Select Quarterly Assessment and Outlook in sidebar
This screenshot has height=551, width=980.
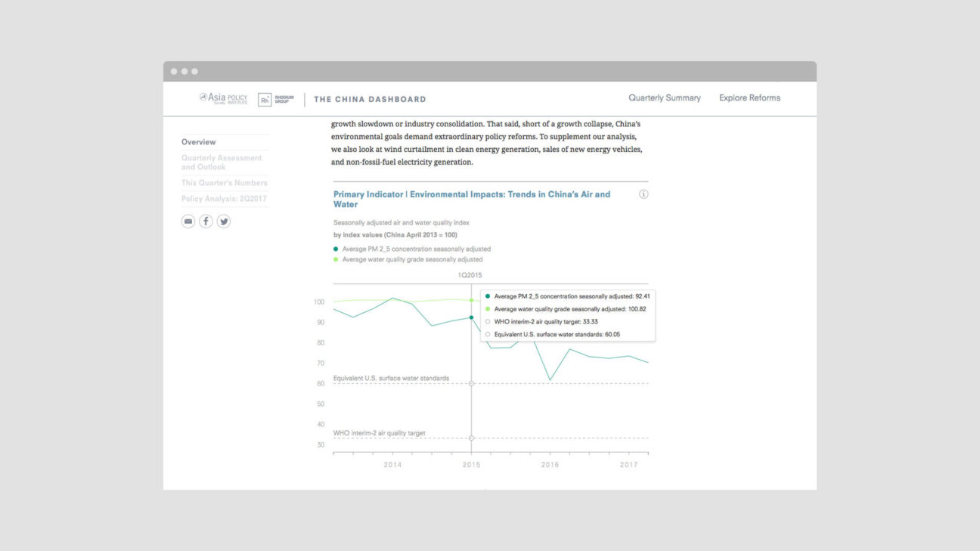[221, 162]
